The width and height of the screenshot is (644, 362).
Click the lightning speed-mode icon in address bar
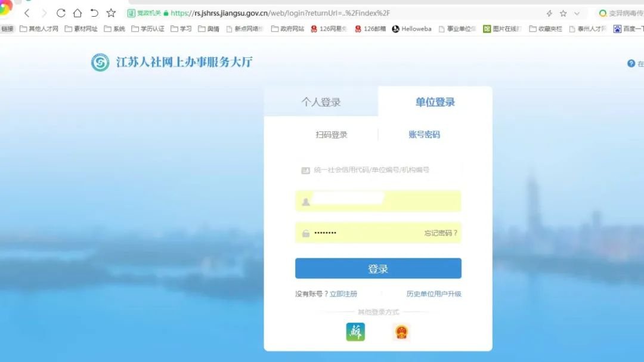point(549,13)
